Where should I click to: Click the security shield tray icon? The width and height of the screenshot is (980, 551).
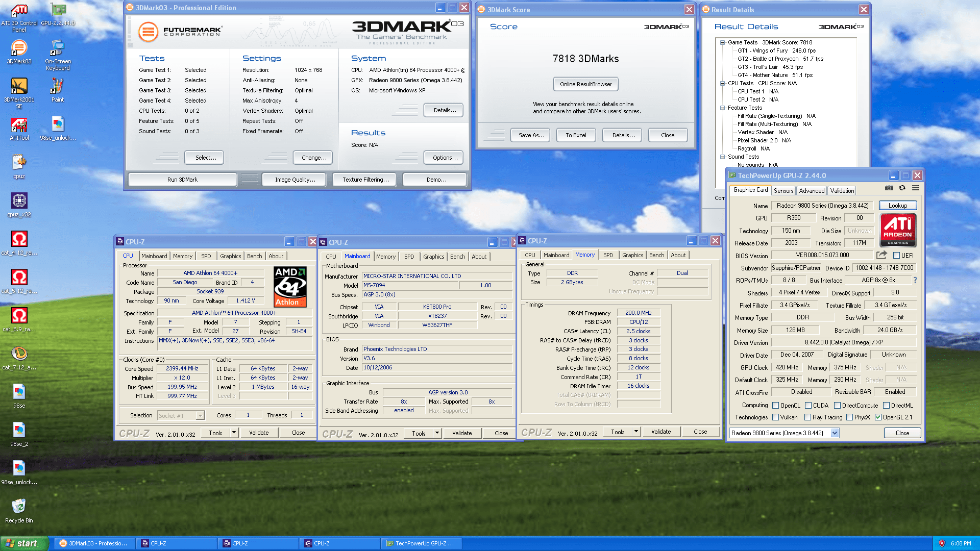pyautogui.click(x=942, y=543)
